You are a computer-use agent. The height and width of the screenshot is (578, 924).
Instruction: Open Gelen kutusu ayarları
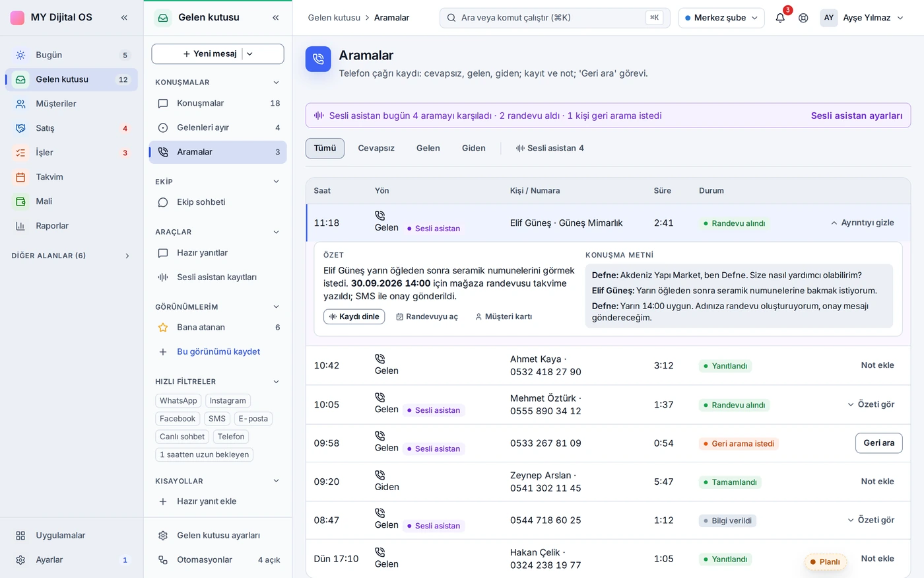(218, 535)
